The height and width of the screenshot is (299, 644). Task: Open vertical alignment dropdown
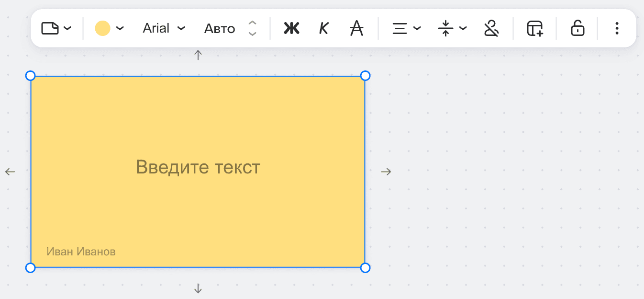[452, 28]
